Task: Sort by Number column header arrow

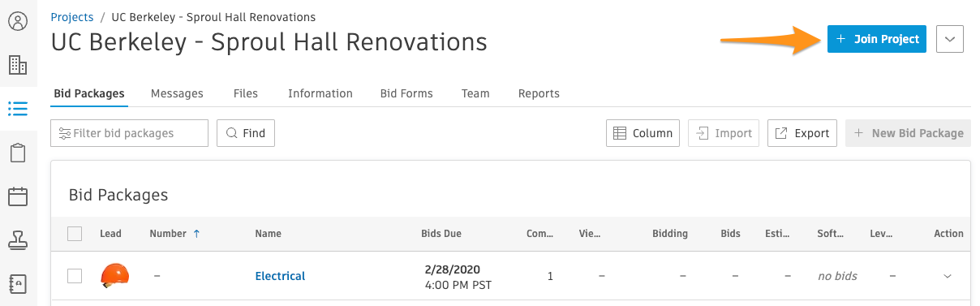Action: 196,234
